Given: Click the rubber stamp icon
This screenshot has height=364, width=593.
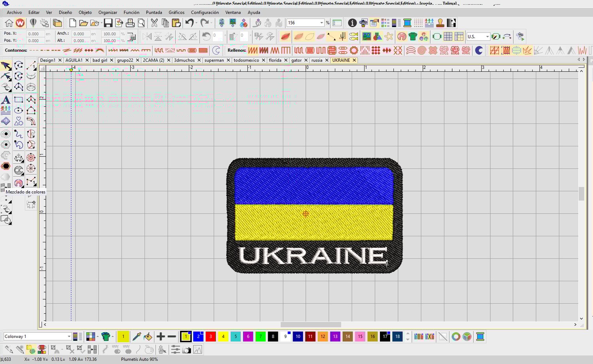Looking at the screenshot, I should click(x=440, y=23).
